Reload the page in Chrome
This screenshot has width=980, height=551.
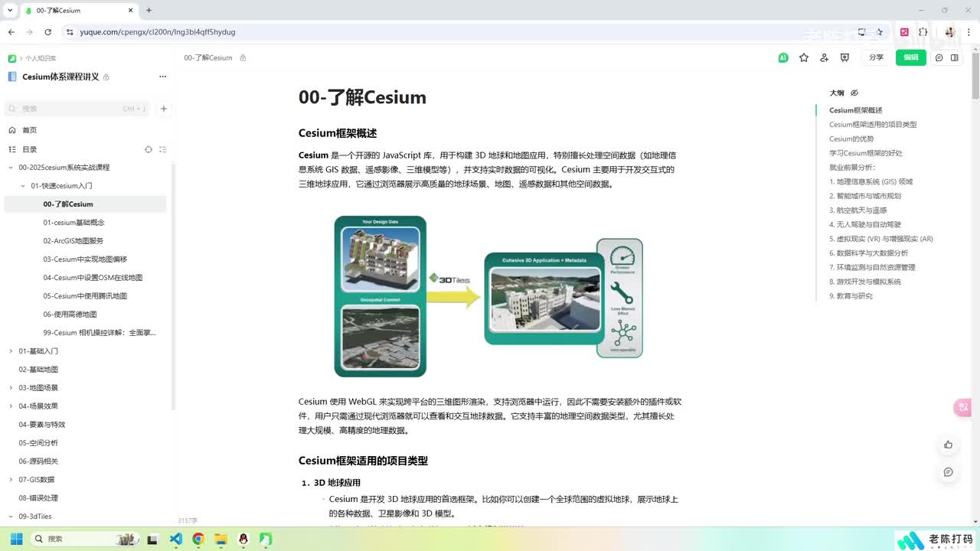click(47, 32)
